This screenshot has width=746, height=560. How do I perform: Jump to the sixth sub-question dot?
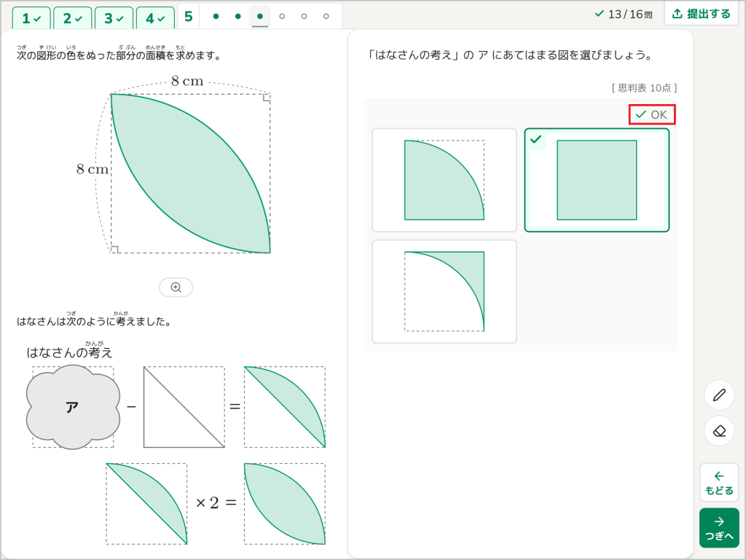pos(326,17)
